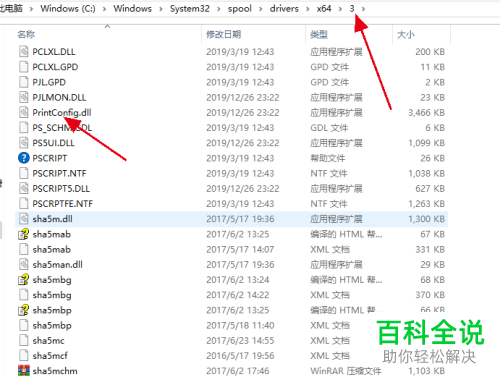Image resolution: width=500 pixels, height=377 pixels.
Task: Select the PrintConfig.dll file icon
Action: point(24,113)
